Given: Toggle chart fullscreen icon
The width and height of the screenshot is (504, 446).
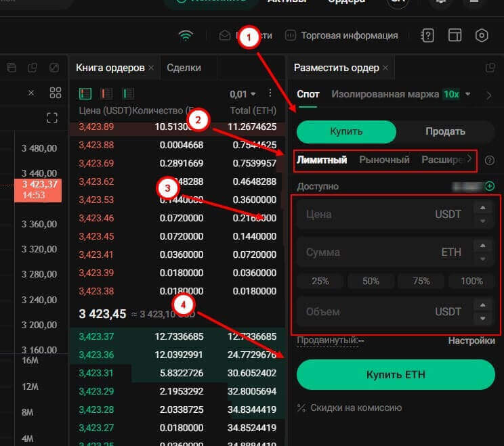Looking at the screenshot, I should click(52, 118).
